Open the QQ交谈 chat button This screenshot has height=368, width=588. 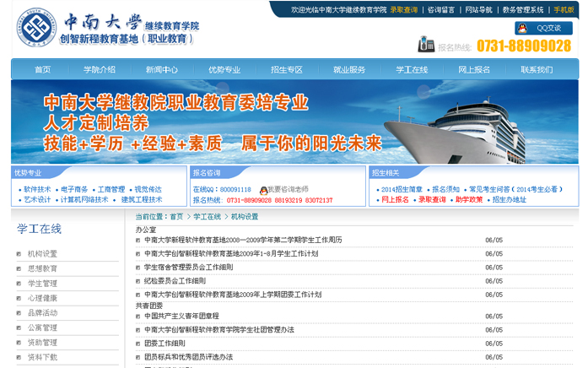[543, 28]
